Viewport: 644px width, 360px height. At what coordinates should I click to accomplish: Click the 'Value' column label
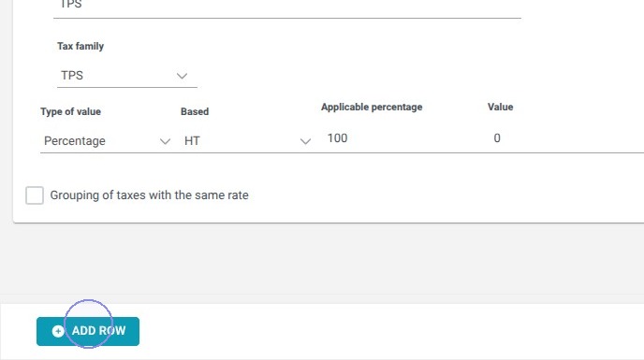coord(500,108)
